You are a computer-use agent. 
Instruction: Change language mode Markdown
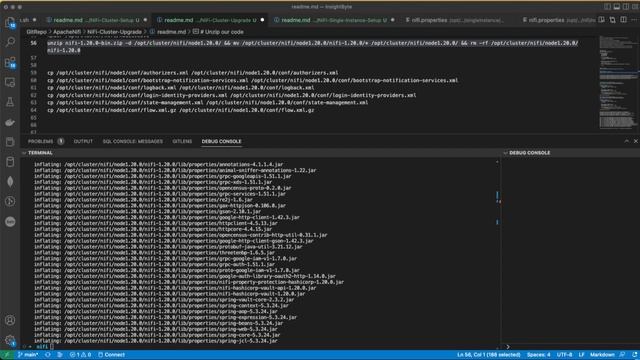602,355
